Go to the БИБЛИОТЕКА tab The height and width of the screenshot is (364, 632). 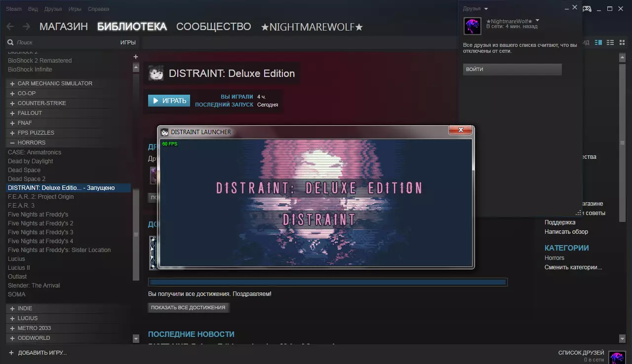click(x=132, y=27)
